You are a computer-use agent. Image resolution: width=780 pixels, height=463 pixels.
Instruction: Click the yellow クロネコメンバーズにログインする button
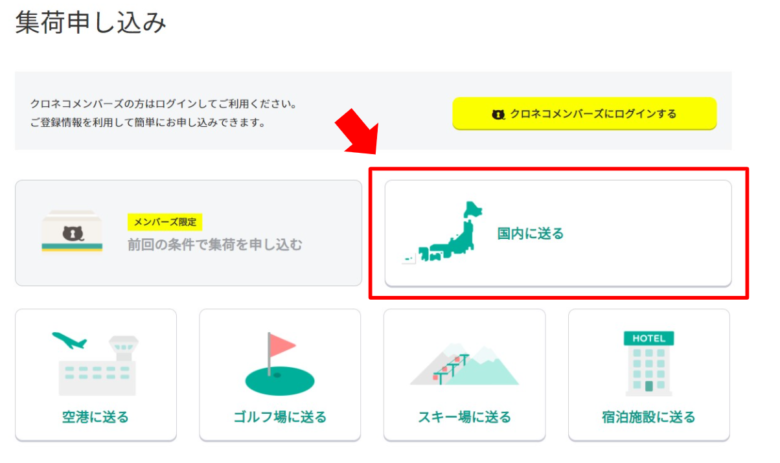tap(584, 114)
